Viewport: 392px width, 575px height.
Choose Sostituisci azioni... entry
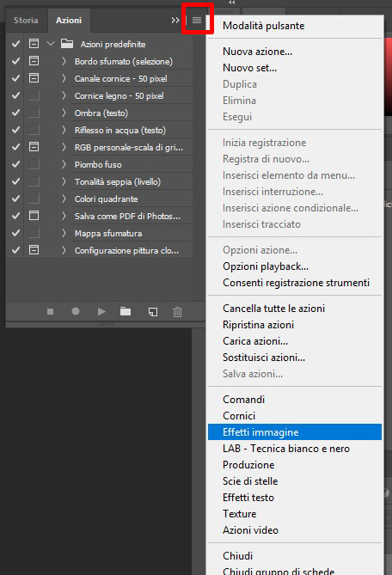pos(295,358)
